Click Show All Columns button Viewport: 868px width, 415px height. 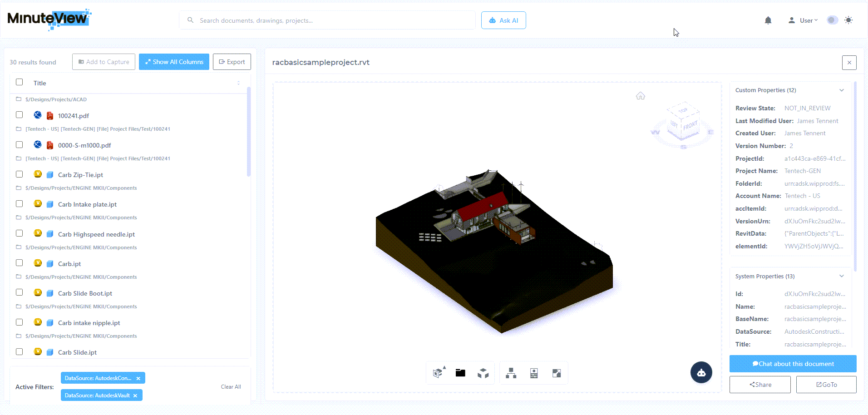[174, 62]
